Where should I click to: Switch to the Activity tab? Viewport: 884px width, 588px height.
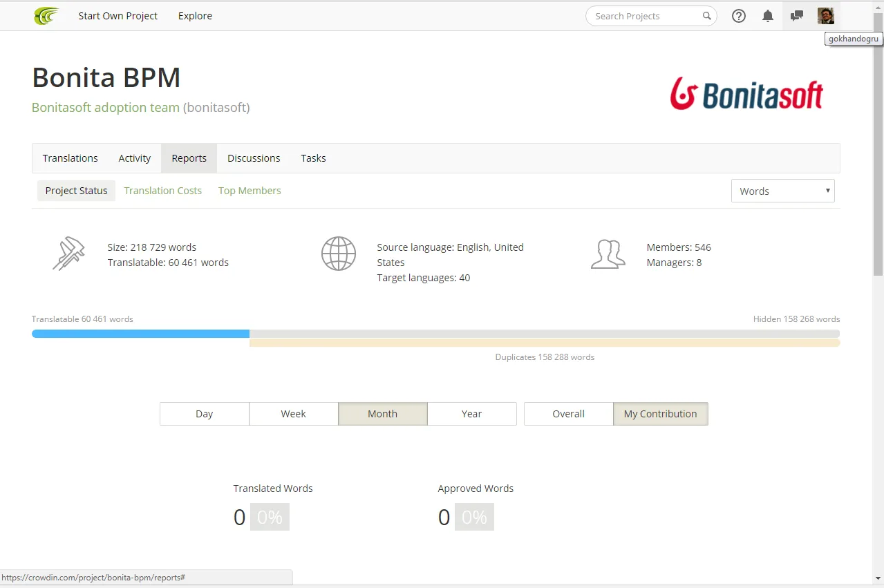click(135, 158)
